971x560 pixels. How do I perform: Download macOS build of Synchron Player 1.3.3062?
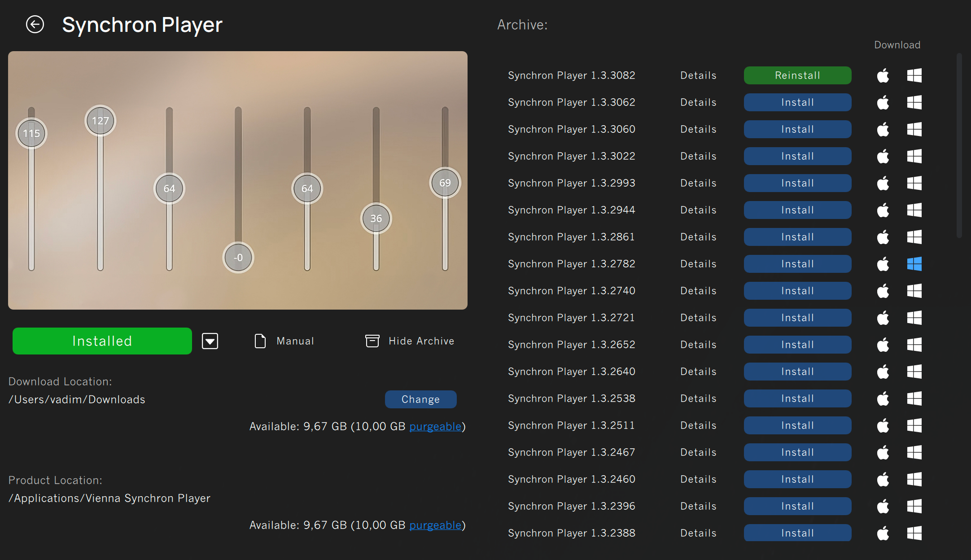coord(883,102)
